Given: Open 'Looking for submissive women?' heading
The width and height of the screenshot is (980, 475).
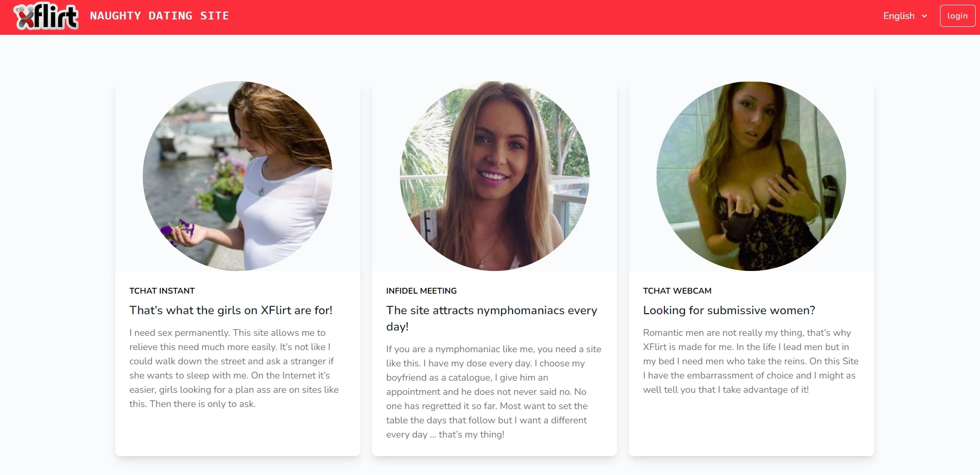Looking at the screenshot, I should tap(729, 311).
